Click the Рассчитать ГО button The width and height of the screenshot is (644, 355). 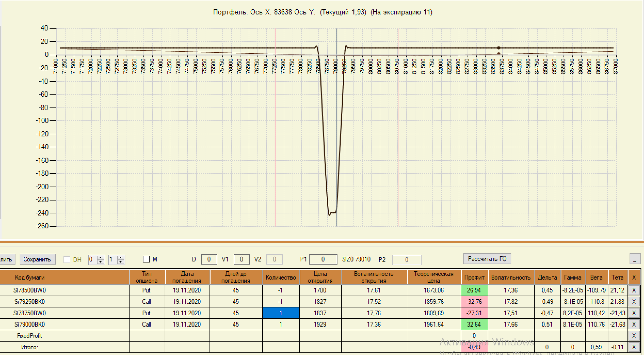487,259
